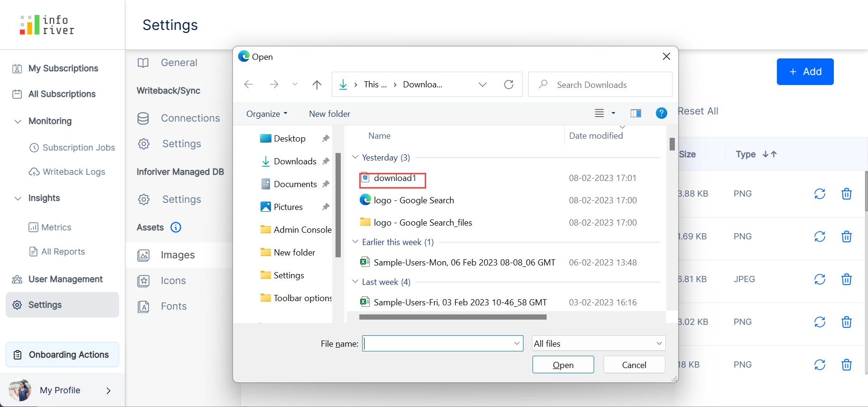Image resolution: width=868 pixels, height=407 pixels.
Task: Toggle the preview pane icon
Action: [635, 113]
